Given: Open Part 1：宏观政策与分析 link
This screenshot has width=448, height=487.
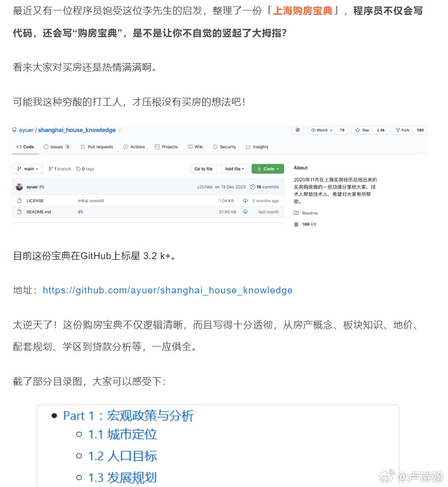Looking at the screenshot, I should point(128,416).
